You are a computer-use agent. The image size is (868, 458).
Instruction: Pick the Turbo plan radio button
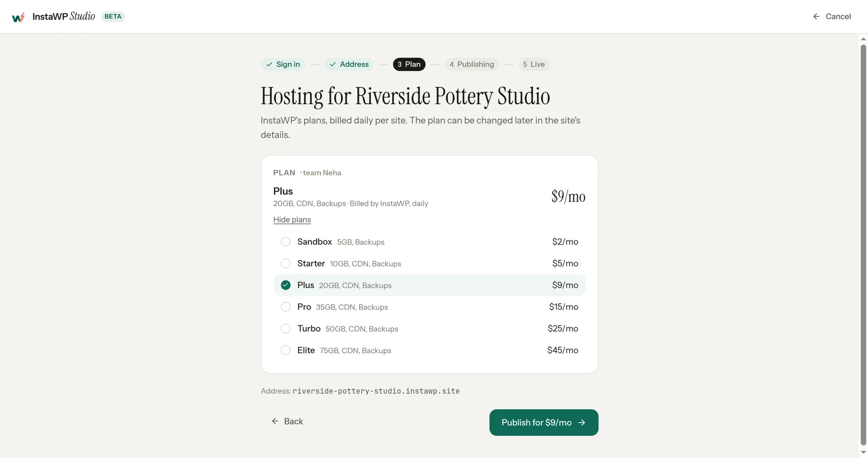click(x=286, y=328)
